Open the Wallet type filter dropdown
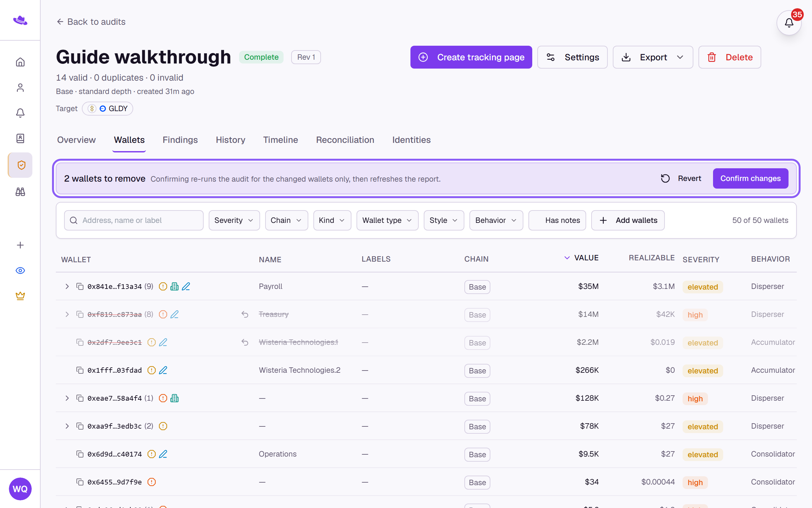The image size is (812, 508). tap(387, 220)
